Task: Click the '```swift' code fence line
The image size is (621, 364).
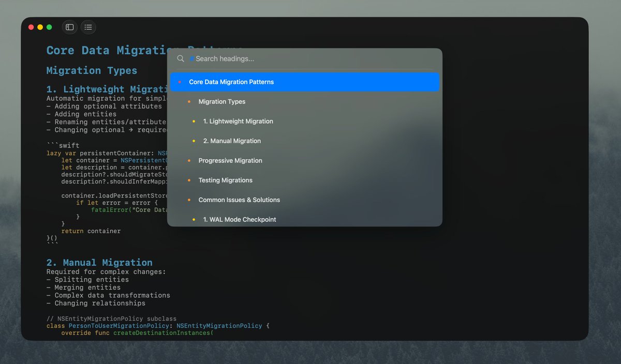Action: (63, 146)
